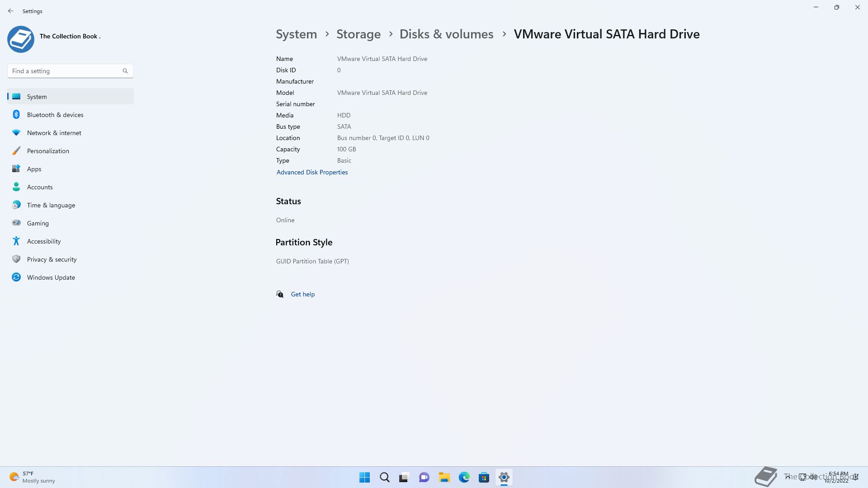
Task: Select Apps in the sidebar
Action: coord(34,169)
